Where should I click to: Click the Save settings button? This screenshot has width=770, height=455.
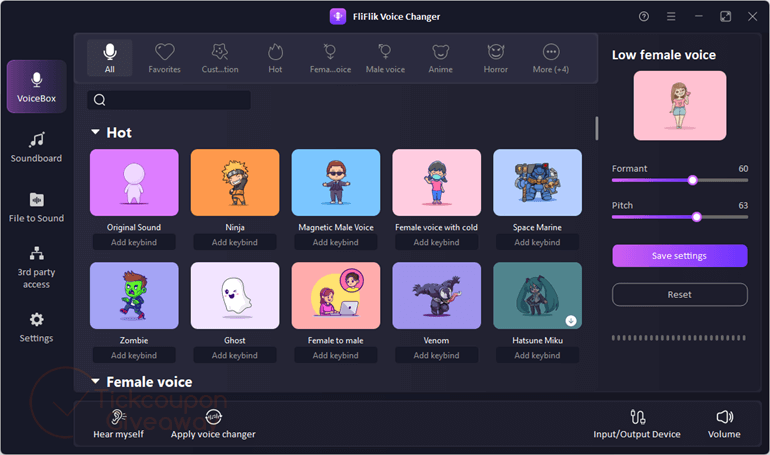tap(680, 256)
